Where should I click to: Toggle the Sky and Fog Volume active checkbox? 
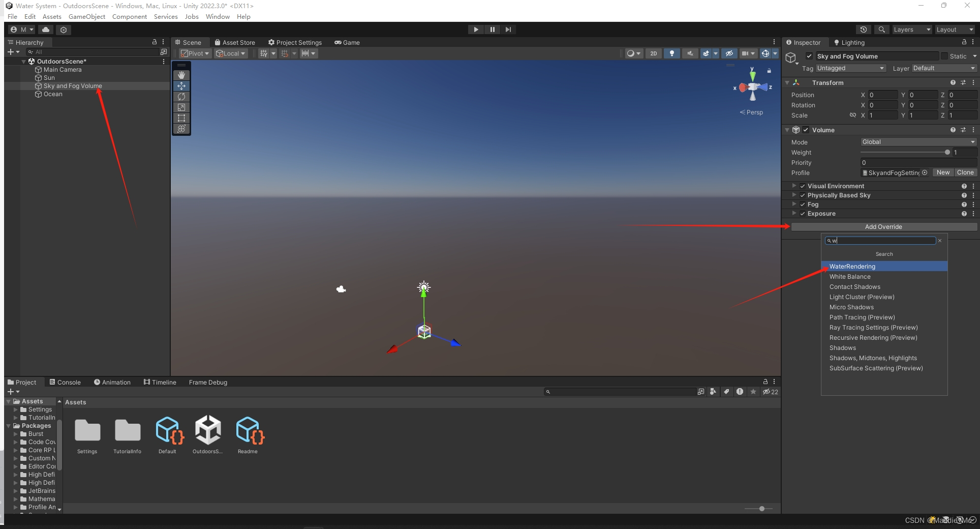[x=809, y=56]
